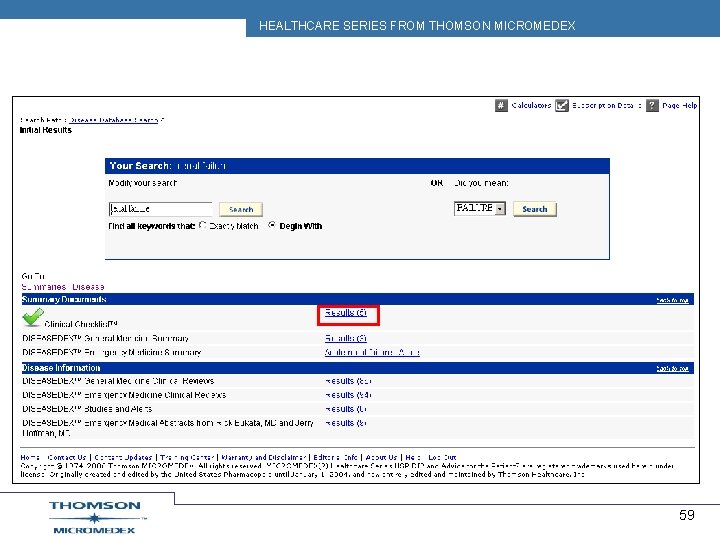The height and width of the screenshot is (540, 720).
Task: Open Results for Emergency Medical Abstracts
Action: [x=346, y=423]
